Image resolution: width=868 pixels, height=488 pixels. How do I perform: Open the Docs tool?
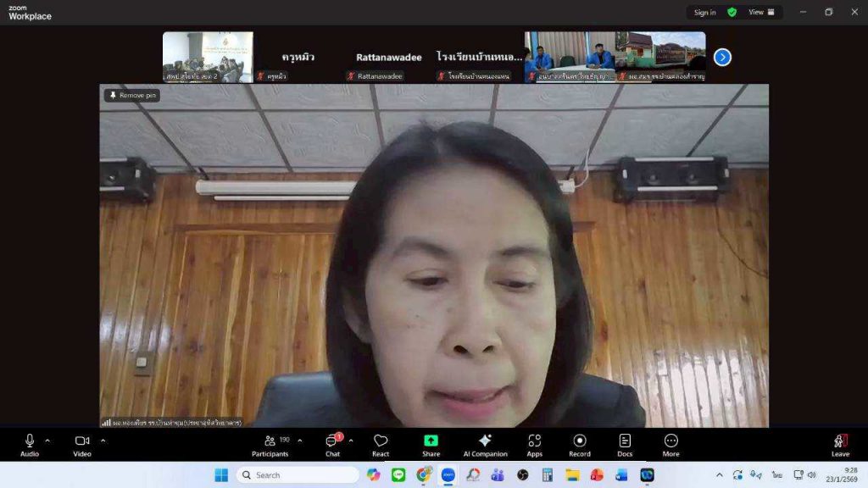pos(625,445)
